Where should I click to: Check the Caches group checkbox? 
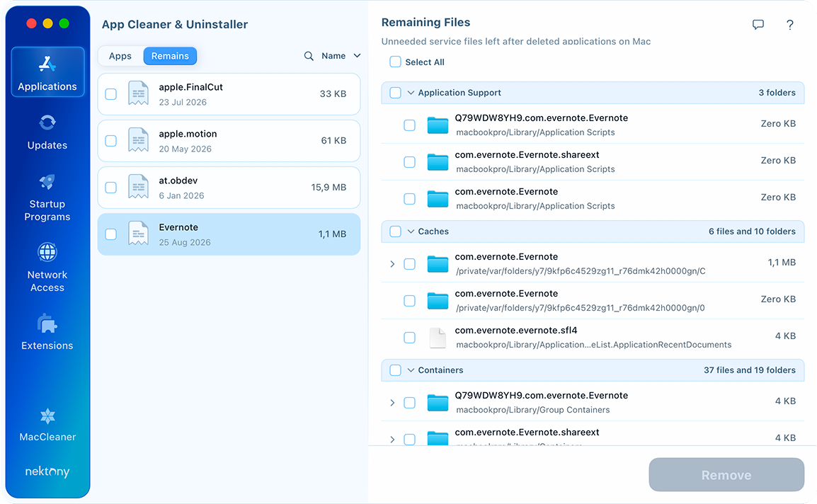click(396, 231)
